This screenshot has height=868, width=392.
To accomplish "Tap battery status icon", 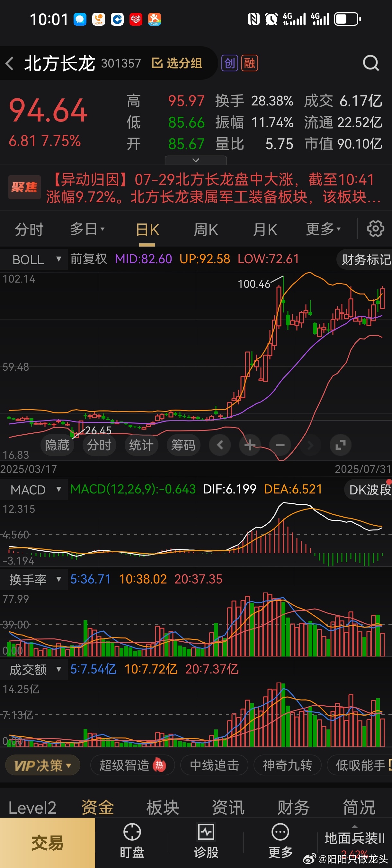I will 347,19.
